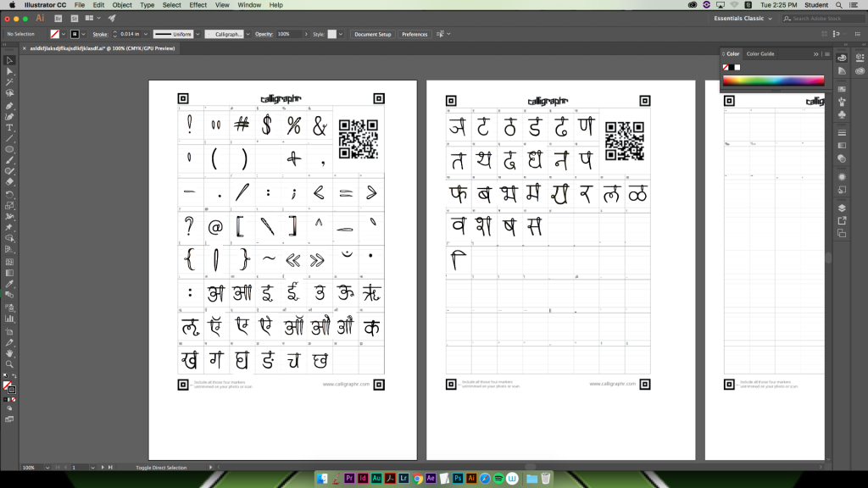
Task: Swap fill and stroke colors
Action: [14, 376]
